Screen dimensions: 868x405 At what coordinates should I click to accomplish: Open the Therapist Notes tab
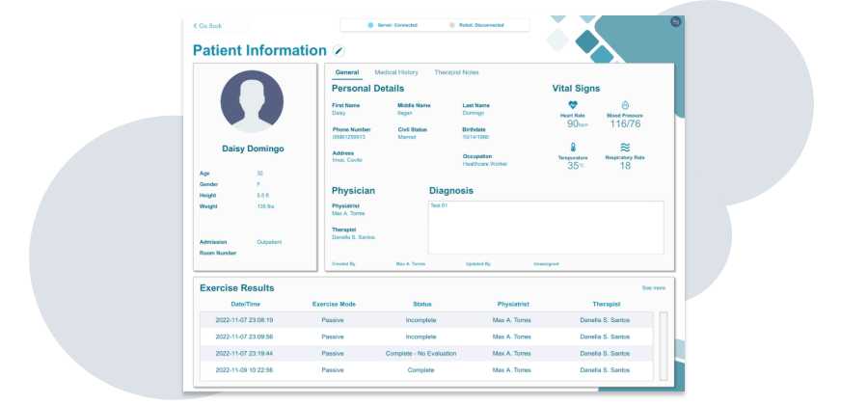pos(457,72)
